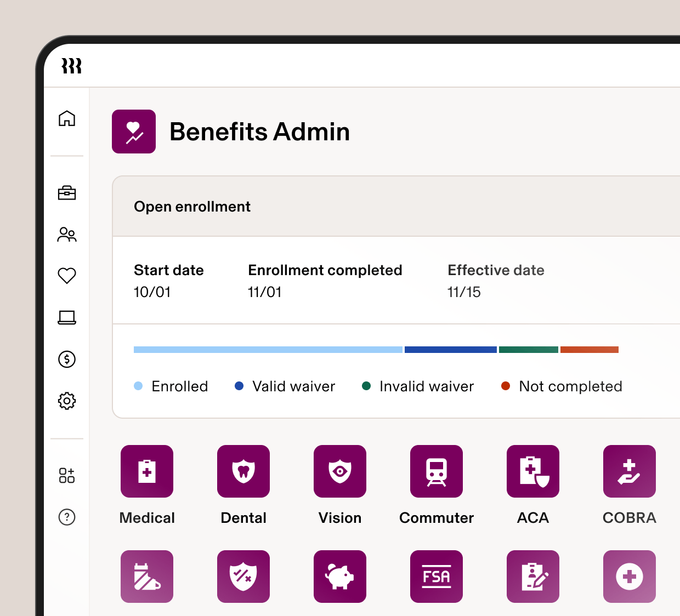Select the Dental benefits icon
The image size is (680, 616).
243,471
